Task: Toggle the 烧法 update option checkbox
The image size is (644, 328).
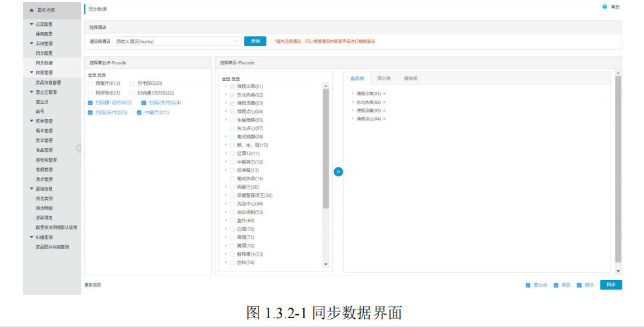Action: [x=579, y=285]
